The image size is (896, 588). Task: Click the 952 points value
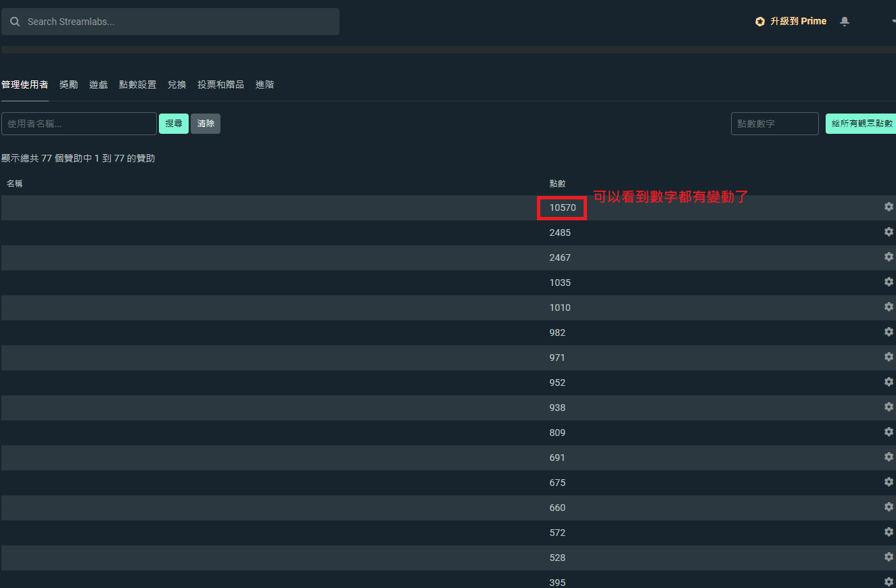tap(557, 383)
